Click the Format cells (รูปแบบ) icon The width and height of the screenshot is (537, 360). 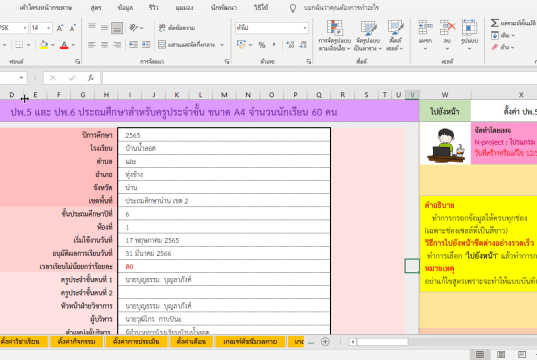pos(469,28)
